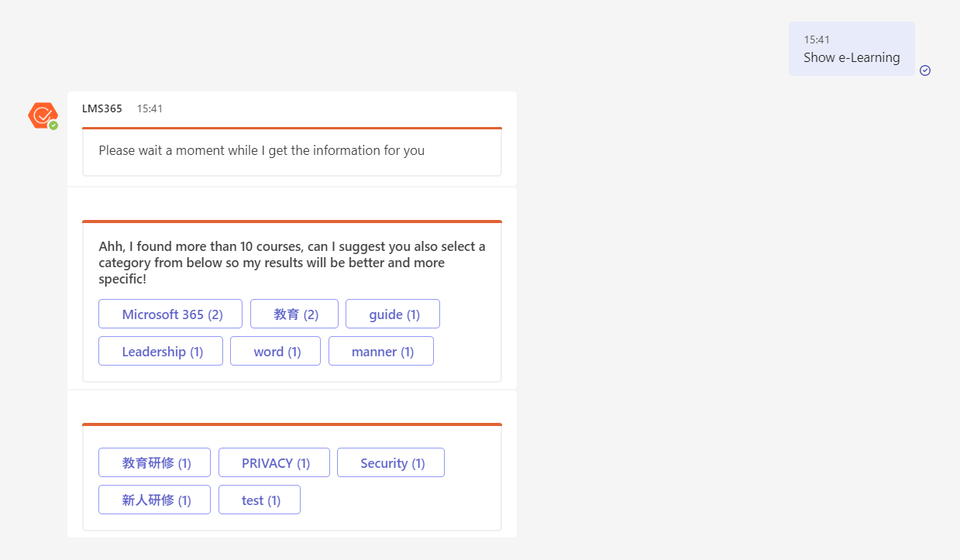Choose the 教育 (2) category button
The image size is (960, 560).
[x=294, y=314]
